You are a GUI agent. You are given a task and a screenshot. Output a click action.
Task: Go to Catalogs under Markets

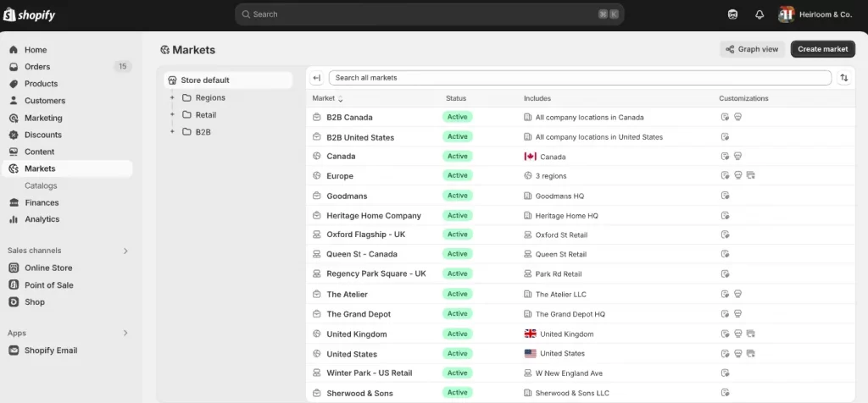pyautogui.click(x=41, y=185)
